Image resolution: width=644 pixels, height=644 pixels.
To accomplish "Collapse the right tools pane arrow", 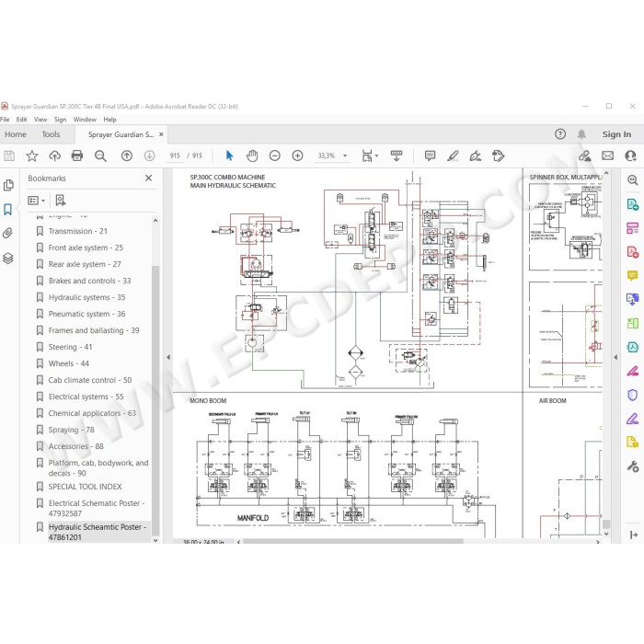I will [615, 357].
